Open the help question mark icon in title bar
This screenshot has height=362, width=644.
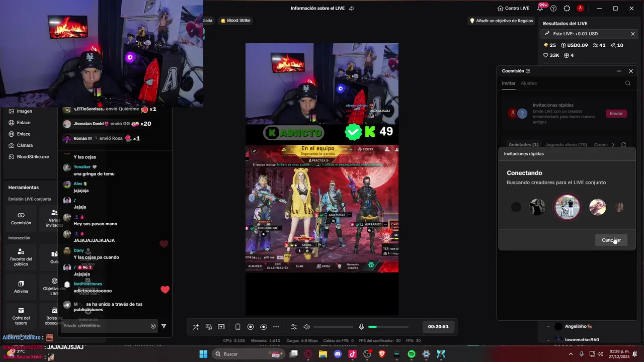553,8
